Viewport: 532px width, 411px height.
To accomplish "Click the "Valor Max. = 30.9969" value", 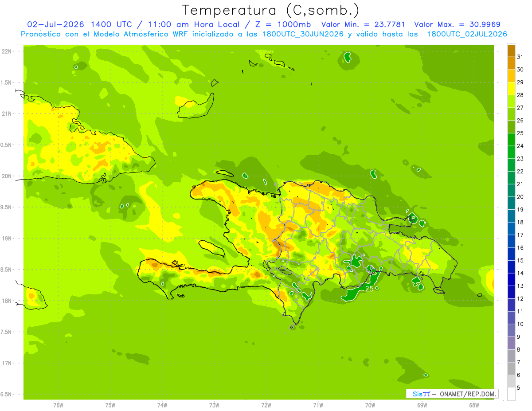I will (458, 24).
